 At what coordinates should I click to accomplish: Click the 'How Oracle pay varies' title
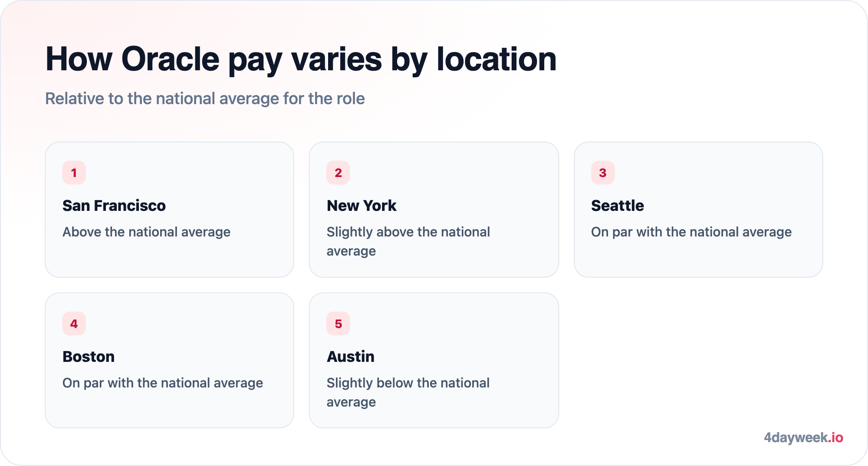301,59
